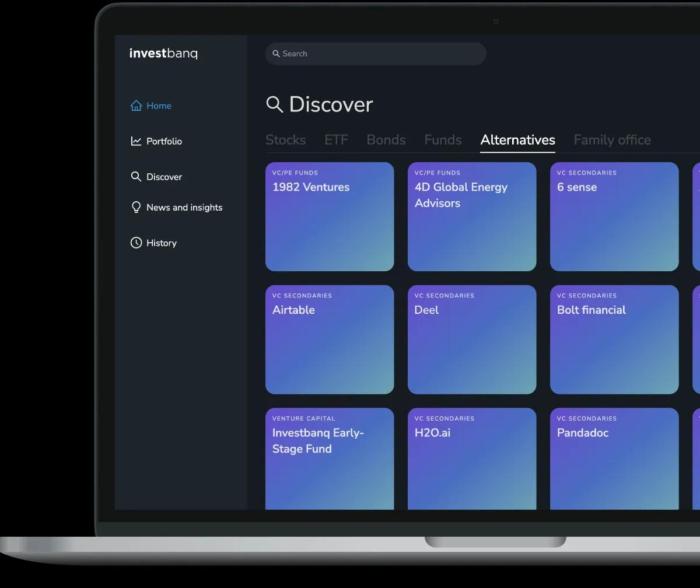Click VC SECONDARIES label on Pandadoc card
Image resolution: width=700 pixels, height=588 pixels.
tap(587, 418)
